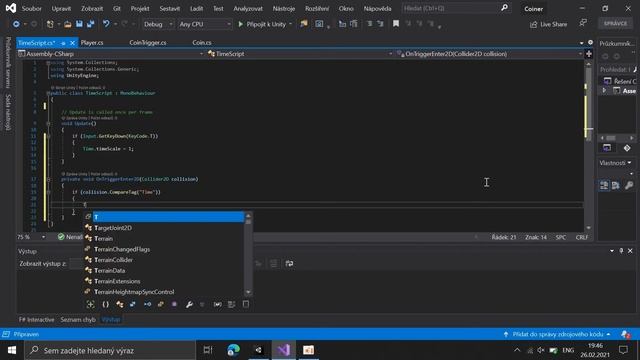Screen dimensions: 640x360
Task: Open the Soubor menu
Action: (x=31, y=8)
